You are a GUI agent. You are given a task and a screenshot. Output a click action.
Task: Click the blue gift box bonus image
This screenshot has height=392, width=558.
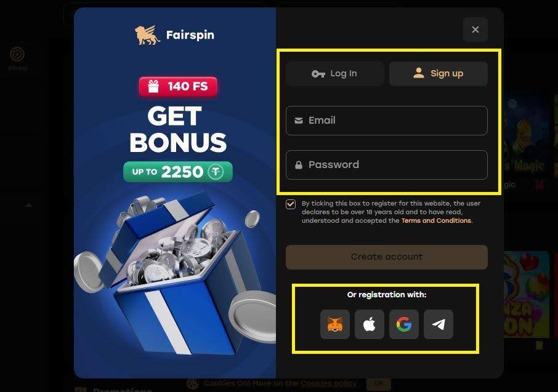point(174,276)
